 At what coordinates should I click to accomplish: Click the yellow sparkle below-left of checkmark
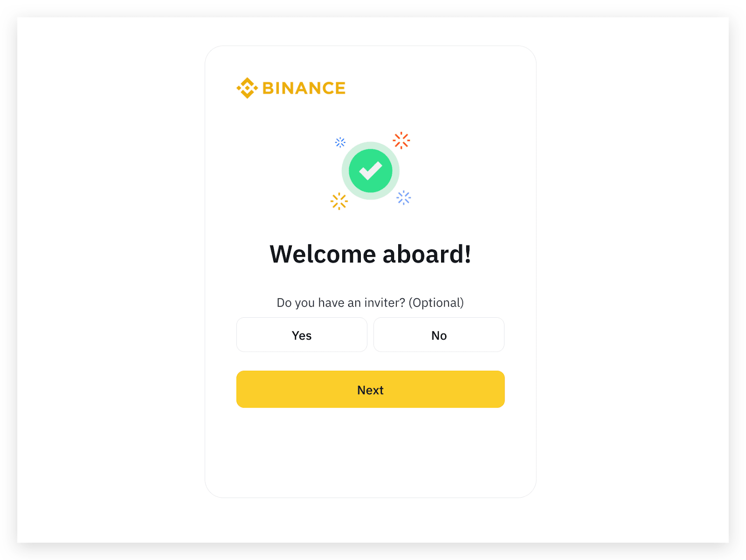(339, 201)
